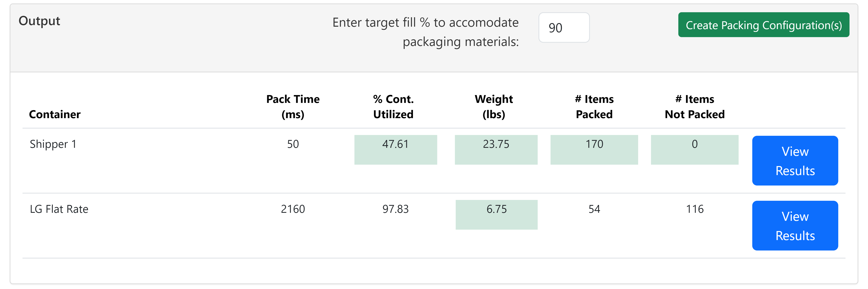Click the highlighted 23.75 weight cell
The height and width of the screenshot is (289, 868).
tap(496, 150)
